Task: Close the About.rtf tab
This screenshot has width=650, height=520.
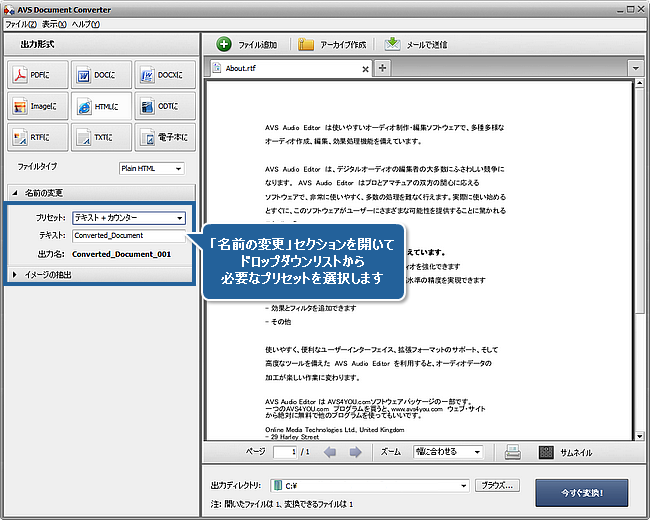Action: pyautogui.click(x=365, y=69)
